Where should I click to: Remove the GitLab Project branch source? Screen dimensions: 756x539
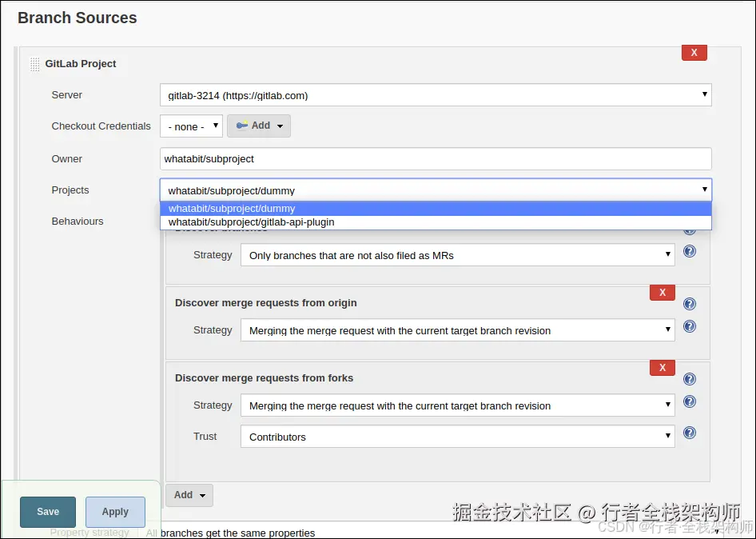click(694, 53)
